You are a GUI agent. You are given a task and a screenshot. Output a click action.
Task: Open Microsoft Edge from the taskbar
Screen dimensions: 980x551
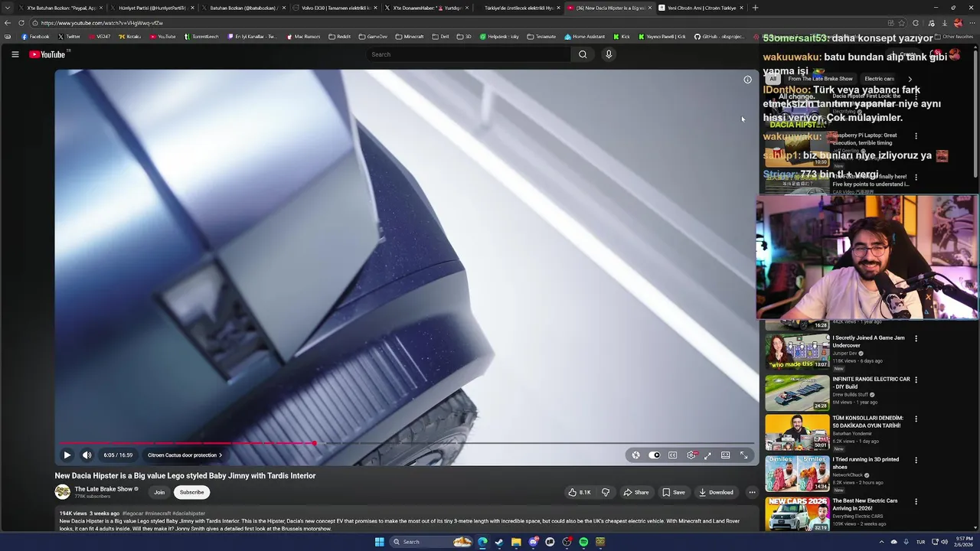[x=482, y=542]
